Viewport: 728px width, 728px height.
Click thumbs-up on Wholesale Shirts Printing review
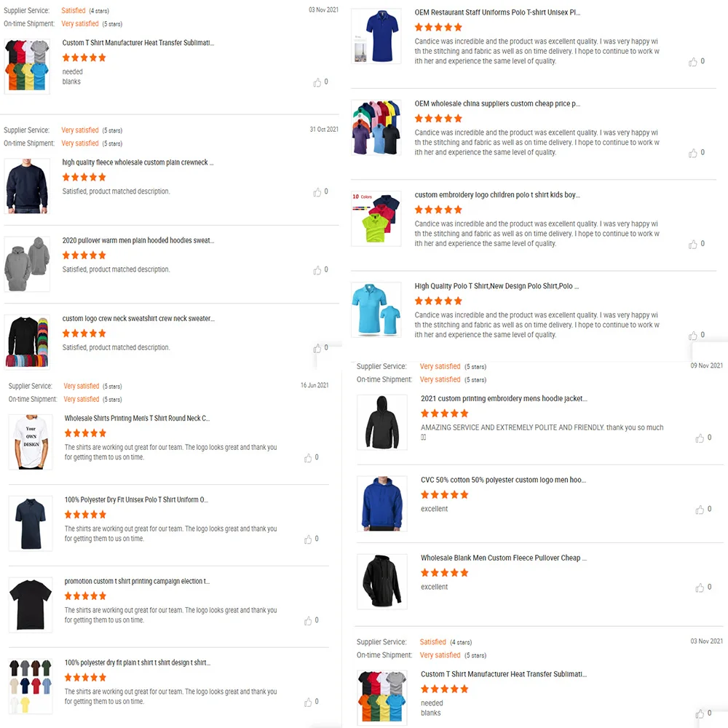pyautogui.click(x=308, y=458)
